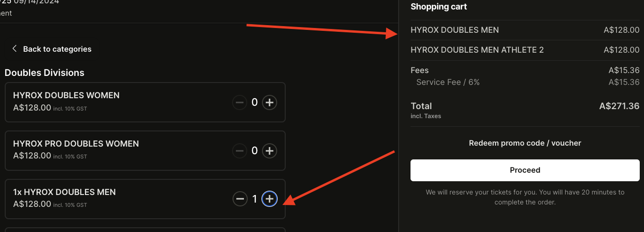The width and height of the screenshot is (644, 232).
Task: Click the Service Fee / 6% line
Action: [448, 82]
